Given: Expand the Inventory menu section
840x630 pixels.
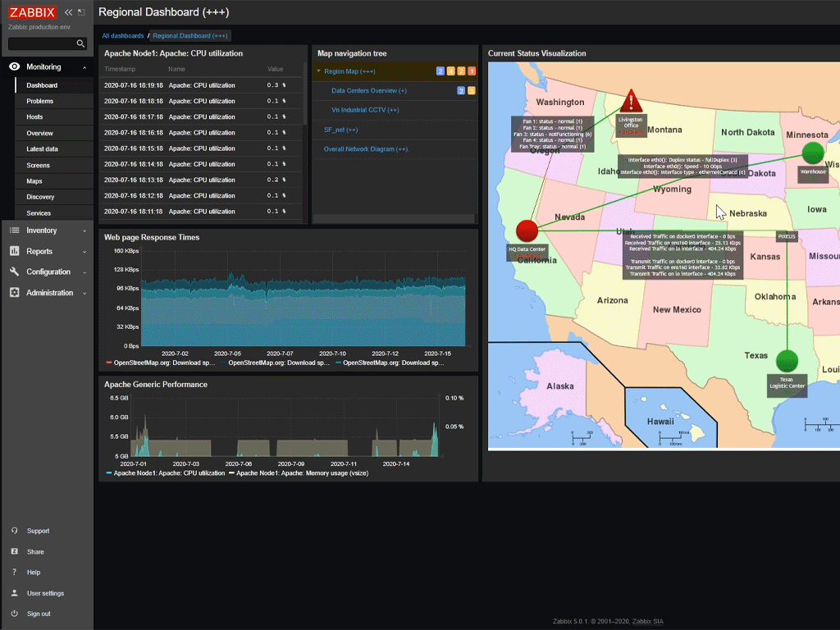Looking at the screenshot, I should tap(84, 231).
